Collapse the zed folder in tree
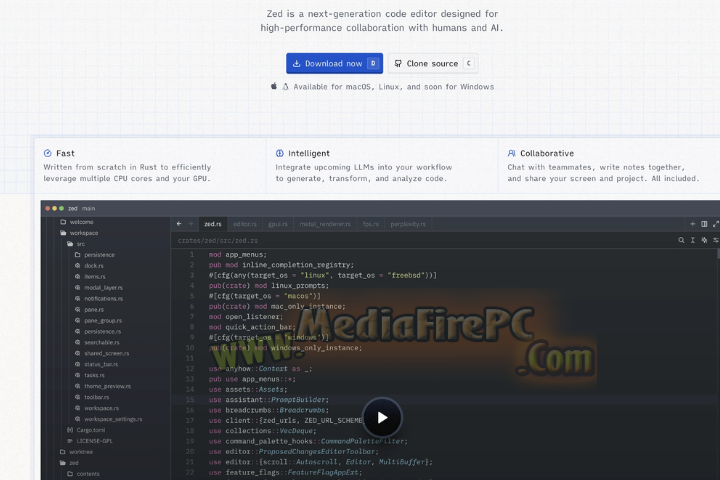This screenshot has height=480, width=720. tap(69, 463)
